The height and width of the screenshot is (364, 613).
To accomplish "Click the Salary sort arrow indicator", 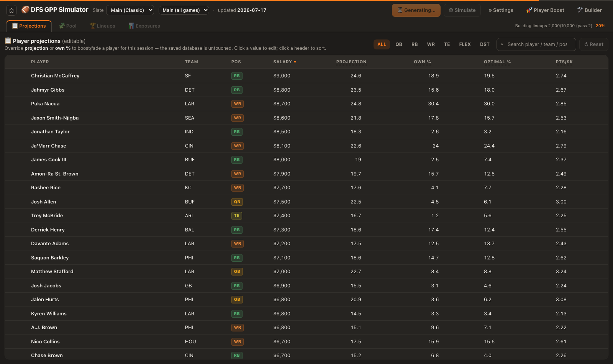I will [x=295, y=62].
